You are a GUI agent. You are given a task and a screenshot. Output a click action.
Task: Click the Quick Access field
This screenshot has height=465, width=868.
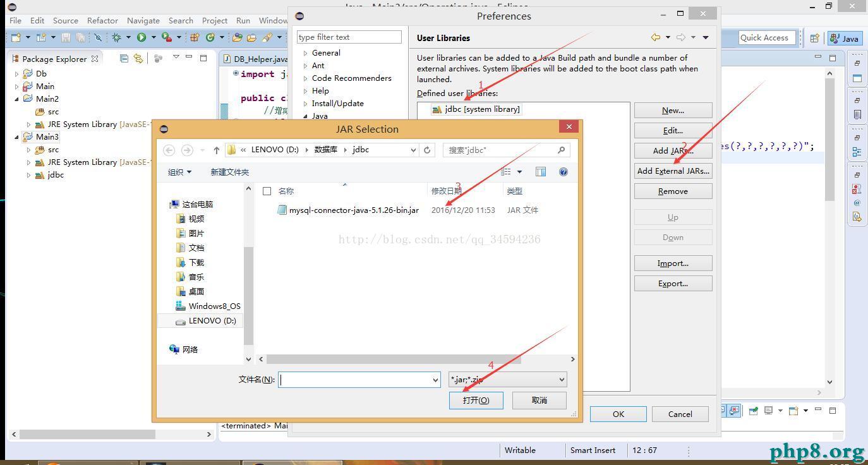(766, 38)
